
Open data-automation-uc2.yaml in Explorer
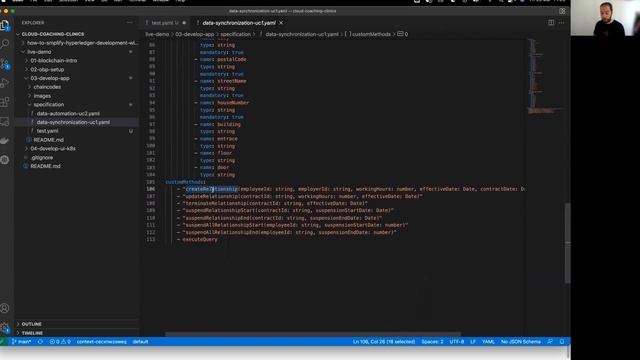(x=68, y=113)
